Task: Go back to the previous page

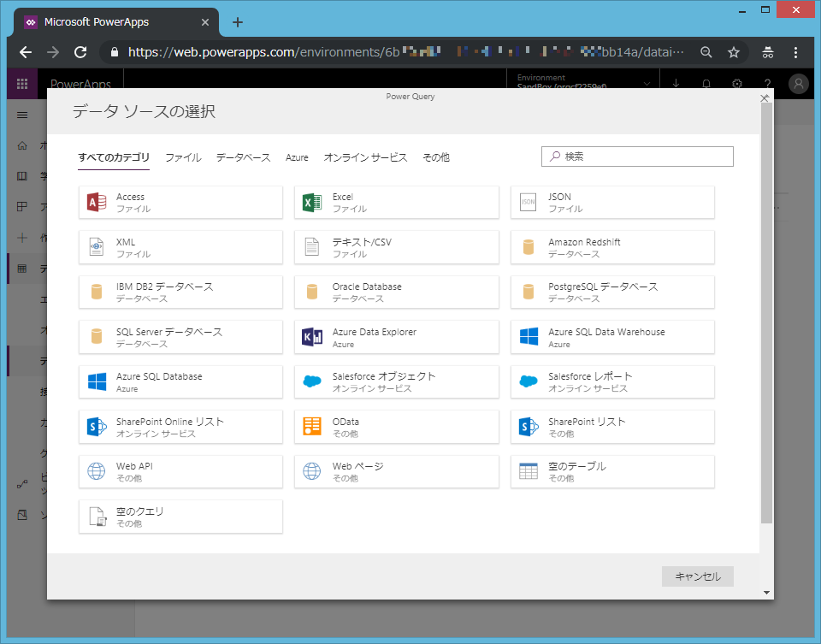Action: pos(26,52)
